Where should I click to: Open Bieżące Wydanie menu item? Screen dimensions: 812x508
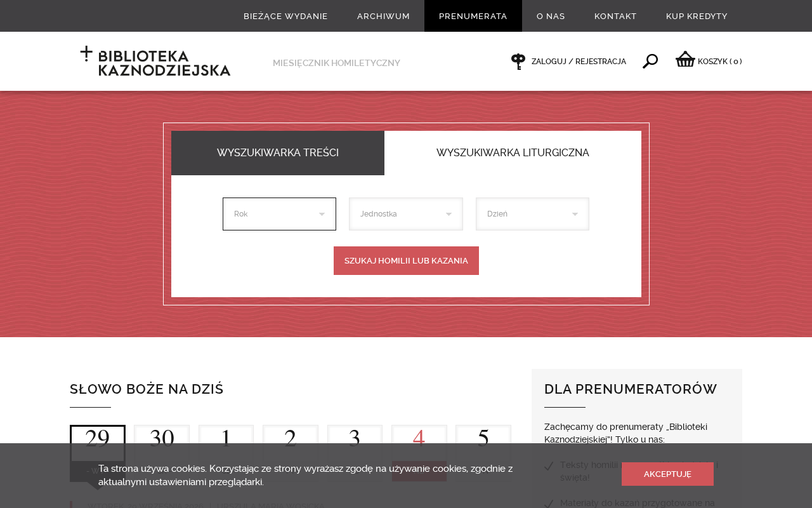click(x=285, y=16)
